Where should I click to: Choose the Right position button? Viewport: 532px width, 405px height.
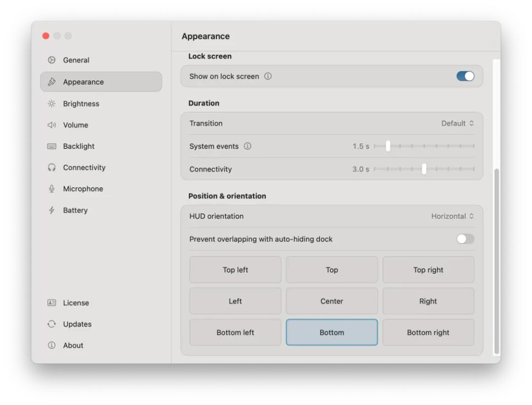428,301
